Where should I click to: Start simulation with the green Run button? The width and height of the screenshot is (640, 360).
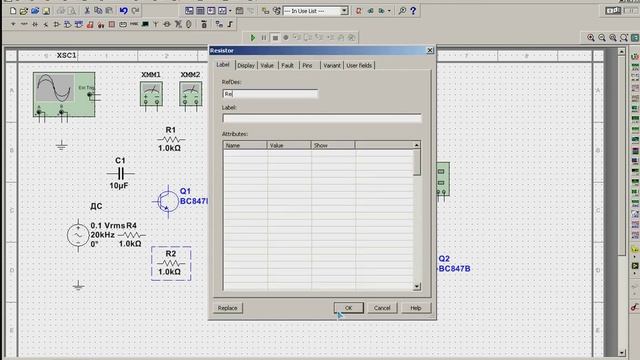pos(253,38)
